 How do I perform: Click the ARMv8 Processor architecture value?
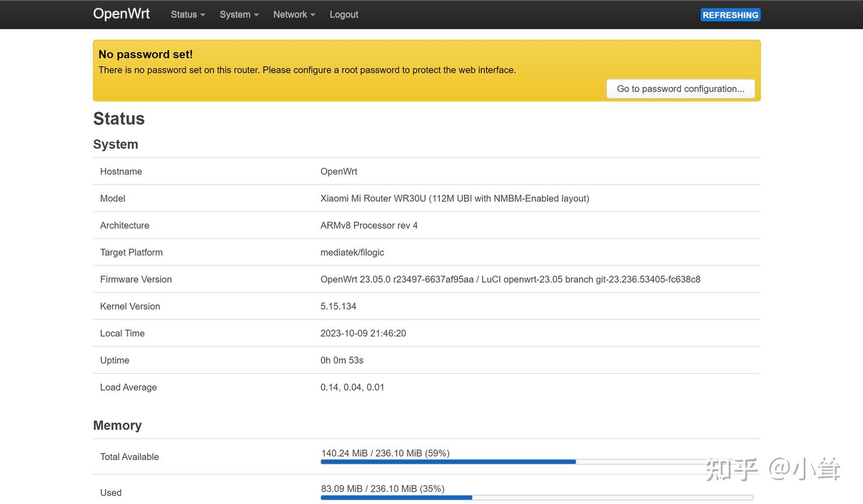tap(369, 225)
